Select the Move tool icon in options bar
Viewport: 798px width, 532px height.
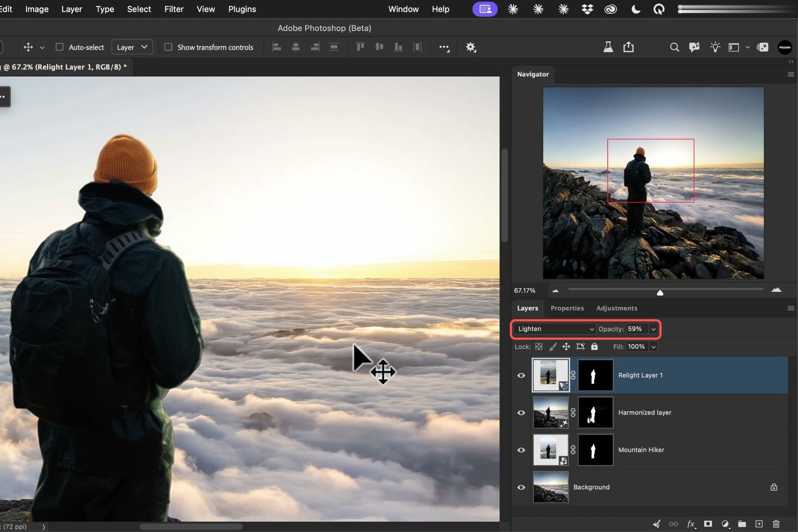28,47
